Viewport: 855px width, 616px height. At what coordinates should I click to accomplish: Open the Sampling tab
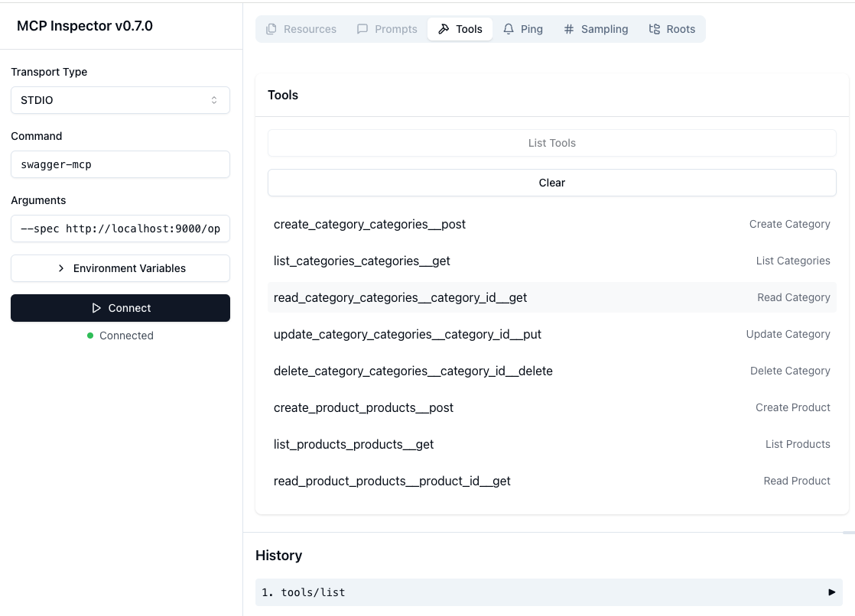pos(596,29)
